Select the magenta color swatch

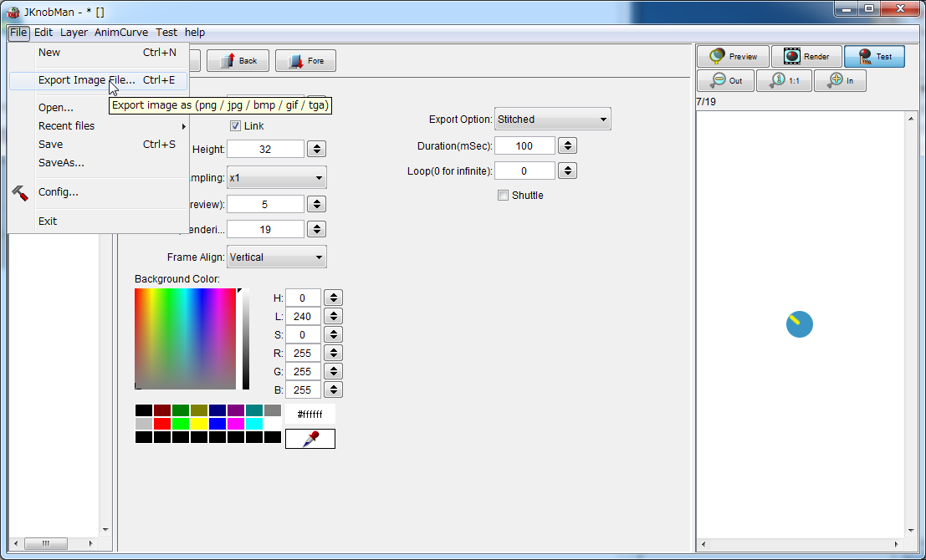pyautogui.click(x=236, y=424)
